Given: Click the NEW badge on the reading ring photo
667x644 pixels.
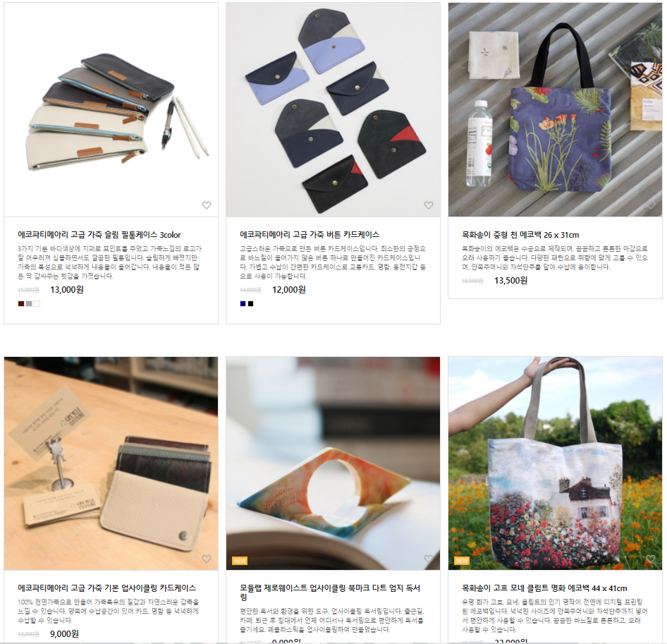Looking at the screenshot, I should 240,561.
